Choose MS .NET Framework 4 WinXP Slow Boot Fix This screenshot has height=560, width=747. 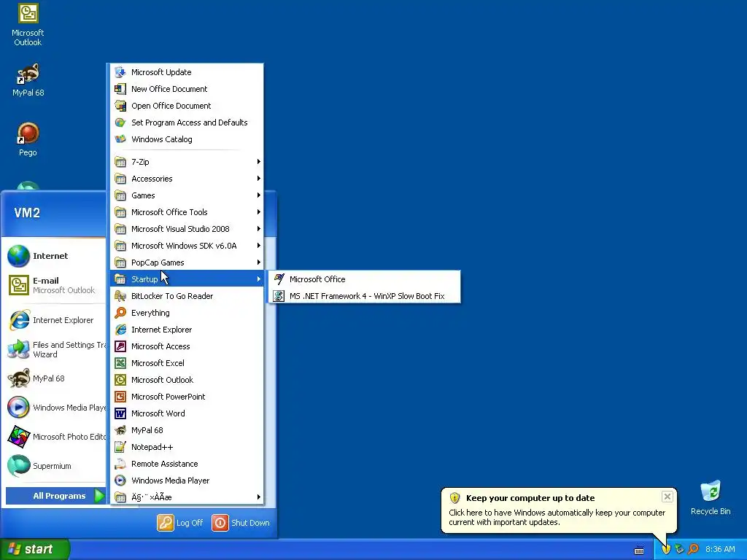[365, 296]
